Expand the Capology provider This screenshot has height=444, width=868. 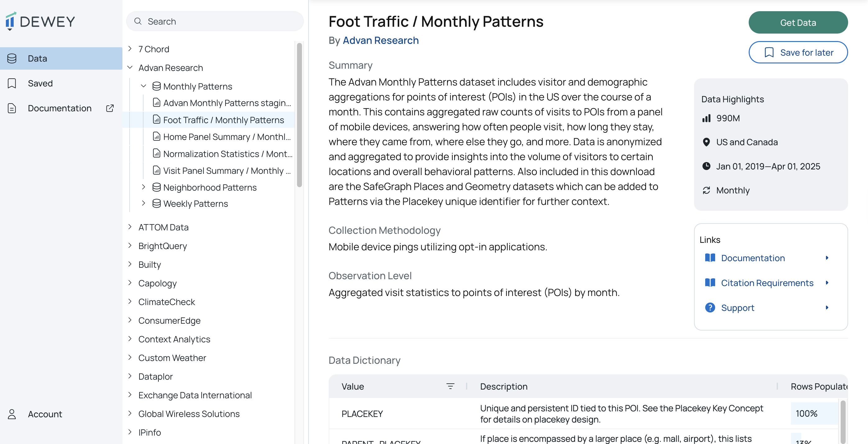pos(130,283)
